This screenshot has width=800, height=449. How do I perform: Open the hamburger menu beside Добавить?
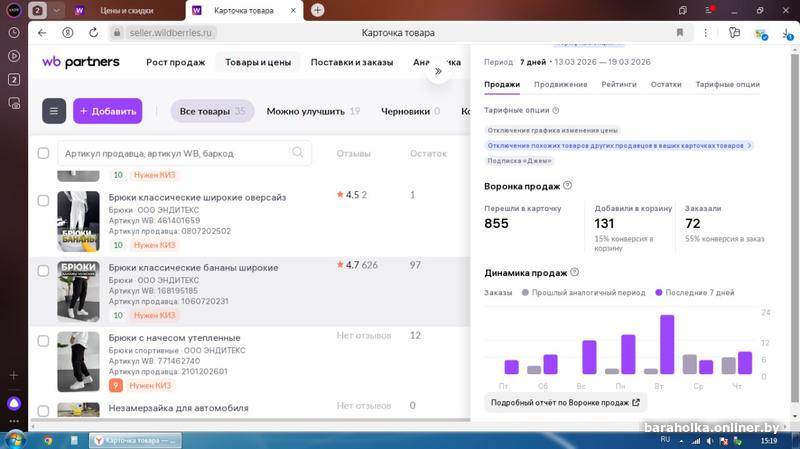[x=54, y=111]
